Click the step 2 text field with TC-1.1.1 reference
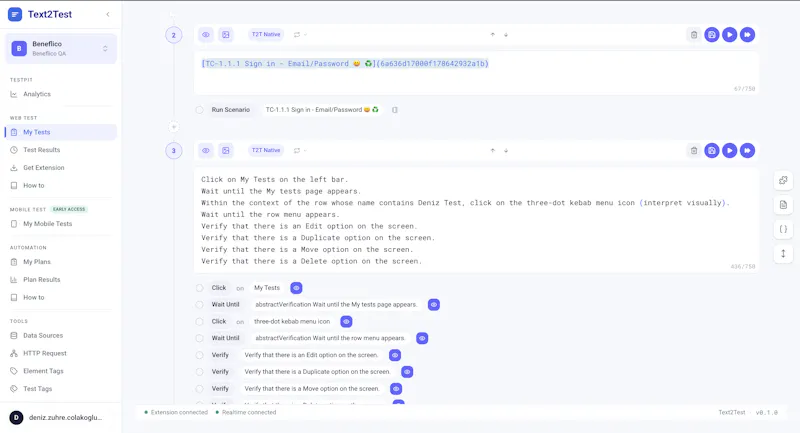Image resolution: width=800 pixels, height=433 pixels. click(x=476, y=72)
